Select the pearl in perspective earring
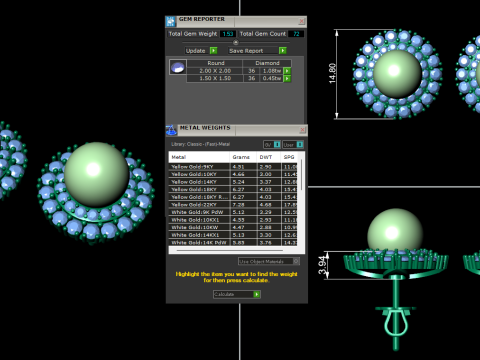Image resolution: width=480 pixels, height=360 pixels. (x=97, y=175)
